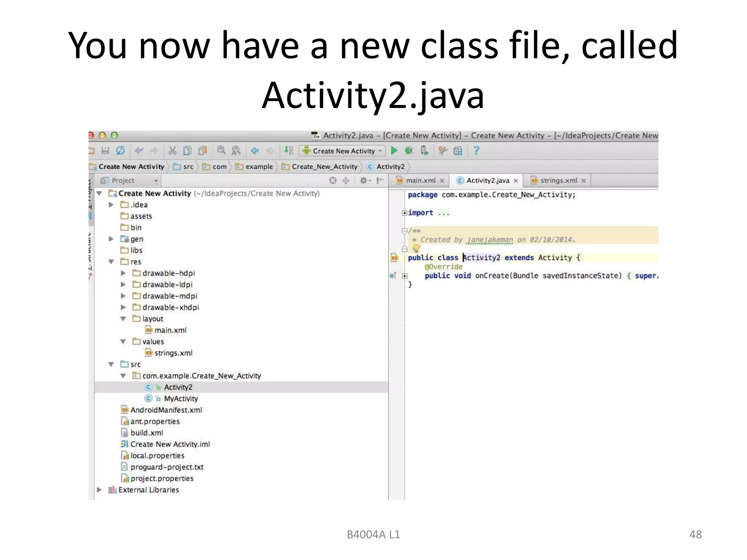Collapse the src folder in tree
This screenshot has width=747, height=560.
pyautogui.click(x=111, y=364)
